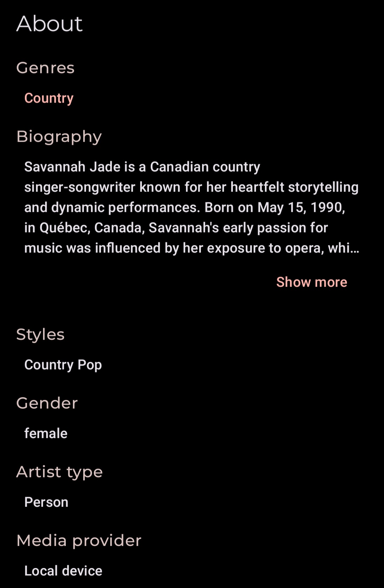Tap the Person artist type value
This screenshot has width=384, height=588.
pos(46,502)
